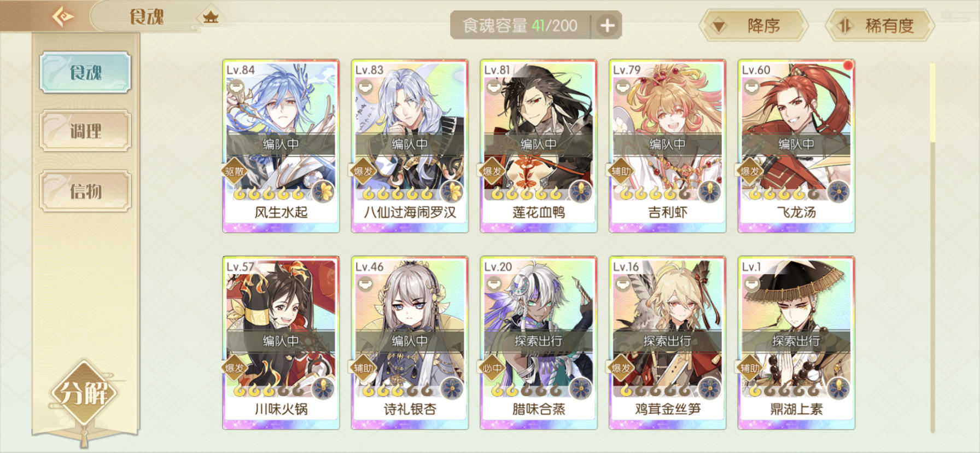The height and width of the screenshot is (453, 980).
Task: Tap the back arrow icon
Action: (x=63, y=16)
